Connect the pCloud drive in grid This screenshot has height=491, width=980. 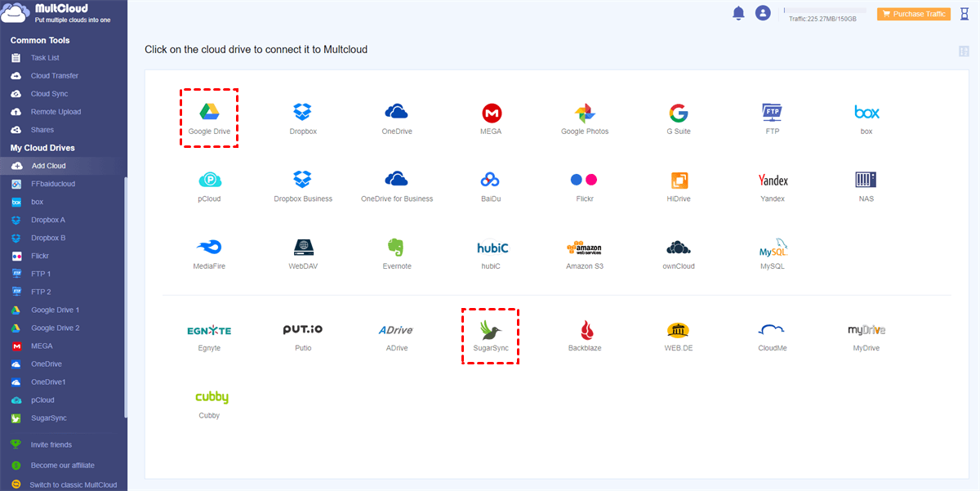coord(209,186)
